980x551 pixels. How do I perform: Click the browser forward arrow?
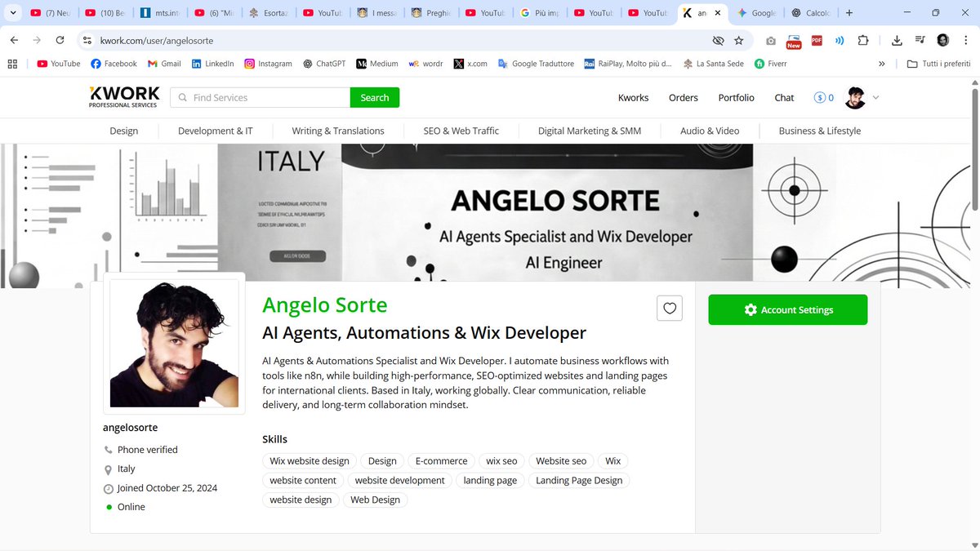coord(37,40)
